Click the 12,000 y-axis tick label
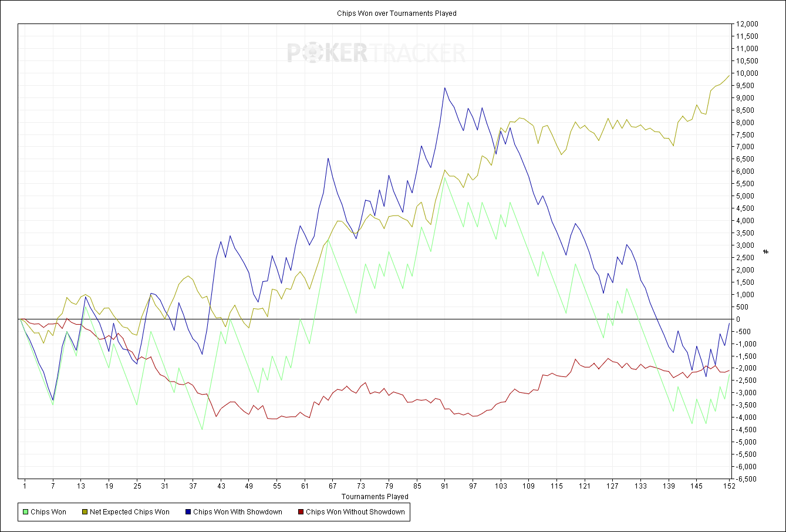The width and height of the screenshot is (786, 532). [x=747, y=24]
